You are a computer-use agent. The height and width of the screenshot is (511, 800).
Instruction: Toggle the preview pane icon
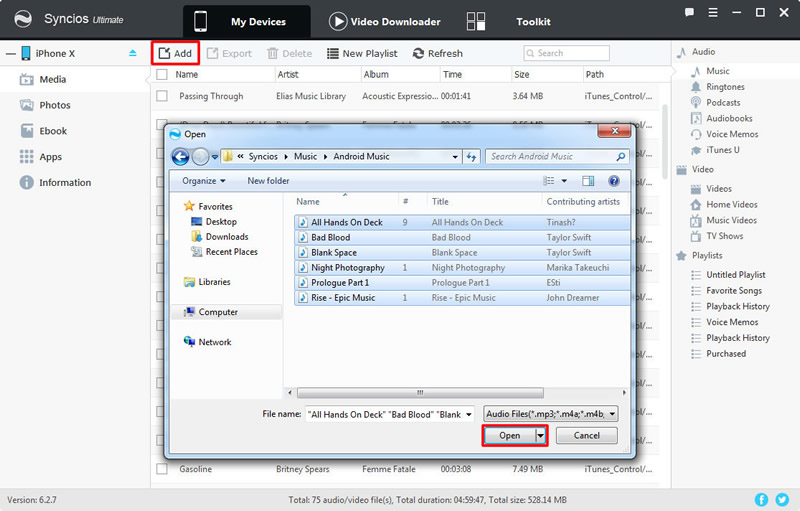(x=588, y=181)
